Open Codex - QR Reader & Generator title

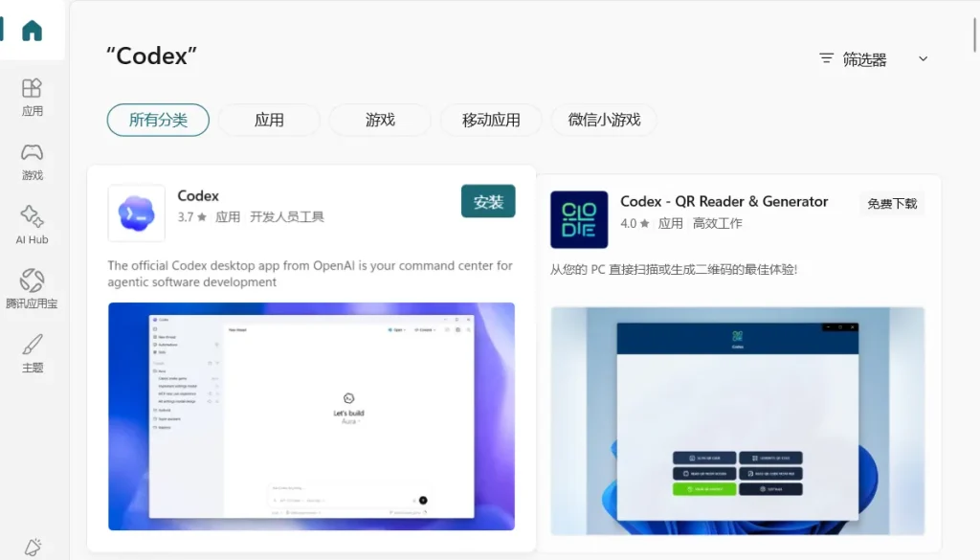click(724, 201)
